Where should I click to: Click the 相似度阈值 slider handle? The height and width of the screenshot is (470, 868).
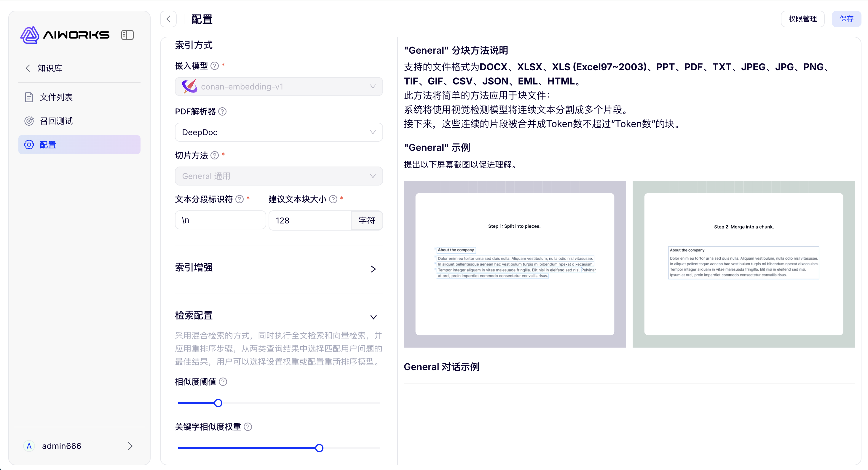click(218, 403)
